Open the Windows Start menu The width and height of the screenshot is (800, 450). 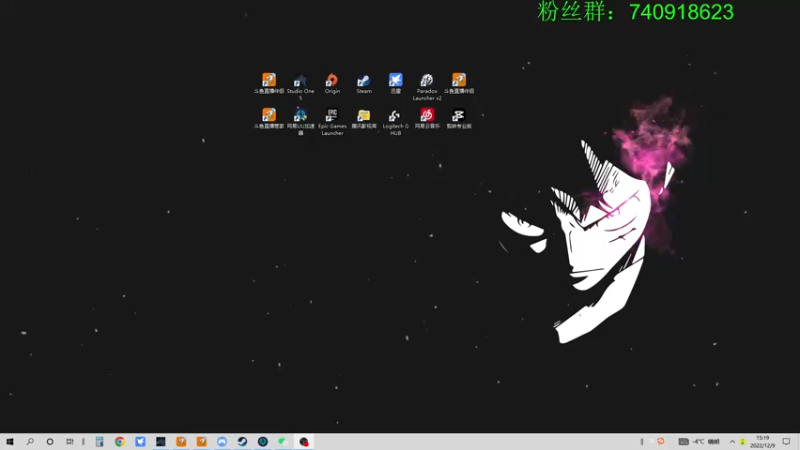(x=10, y=442)
